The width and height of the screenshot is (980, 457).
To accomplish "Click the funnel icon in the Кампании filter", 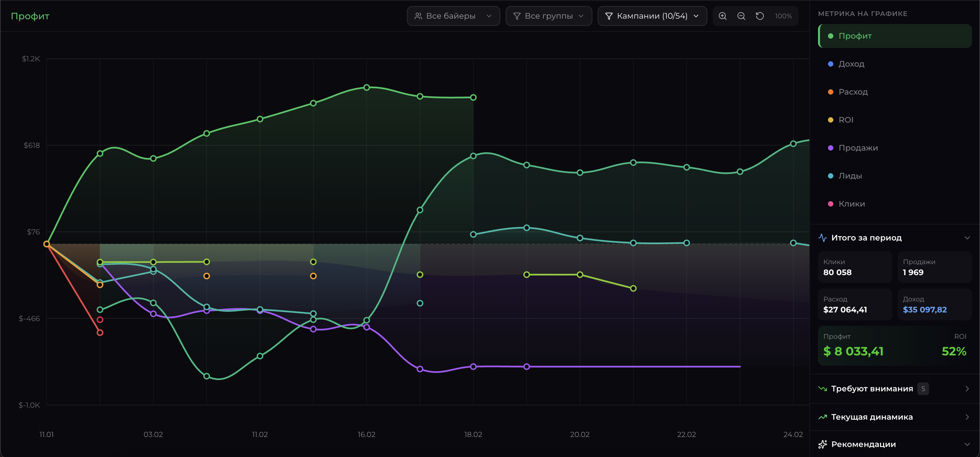I will (609, 16).
